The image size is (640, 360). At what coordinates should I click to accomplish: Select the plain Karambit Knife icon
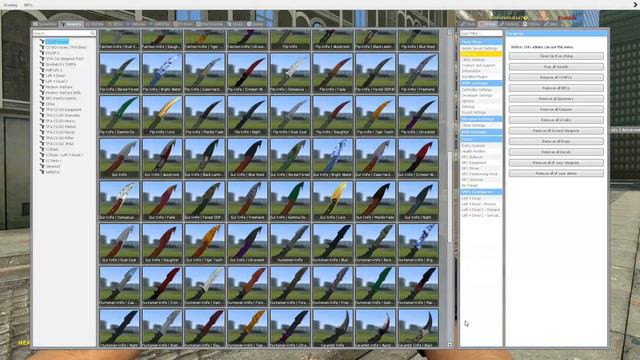click(333, 328)
